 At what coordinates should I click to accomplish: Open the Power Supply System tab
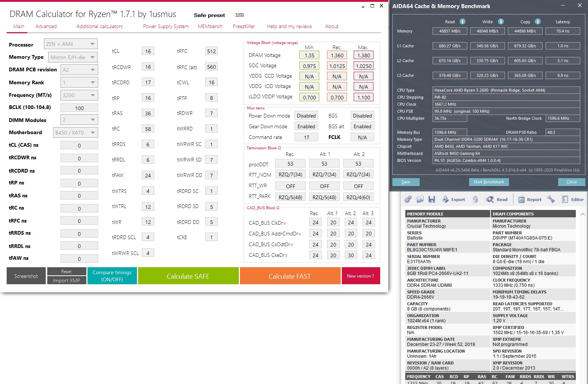coord(166,26)
